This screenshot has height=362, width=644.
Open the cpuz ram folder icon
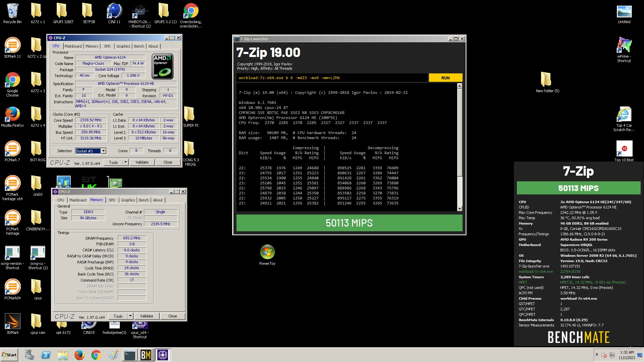click(38, 324)
